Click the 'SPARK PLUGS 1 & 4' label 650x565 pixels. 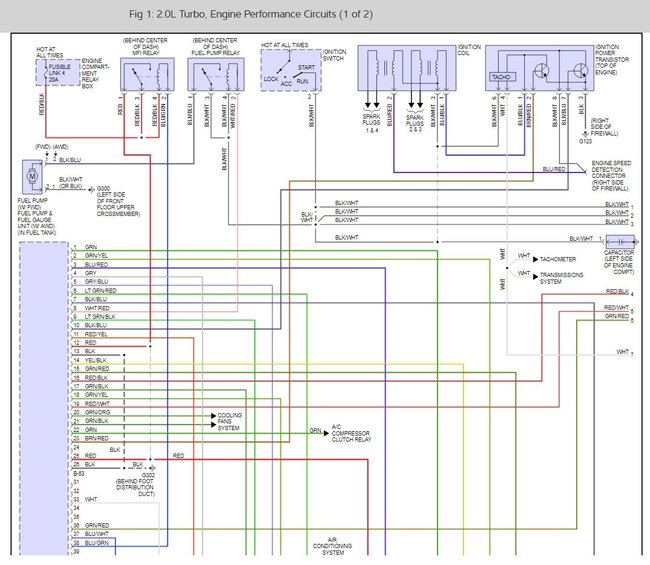(371, 124)
